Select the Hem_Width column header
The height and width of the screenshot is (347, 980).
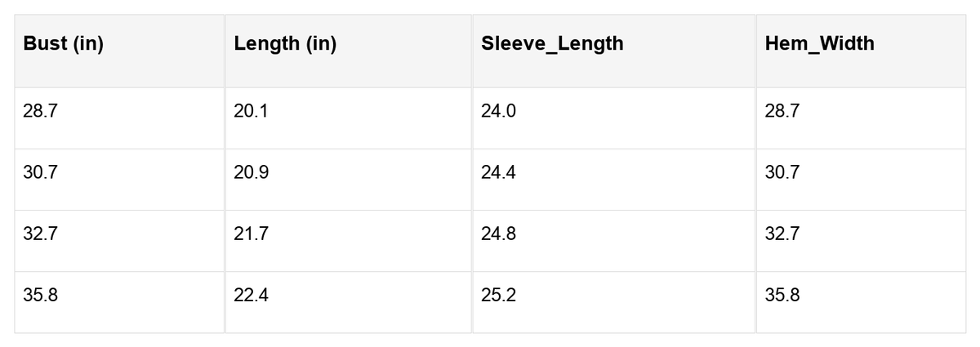[861, 51]
